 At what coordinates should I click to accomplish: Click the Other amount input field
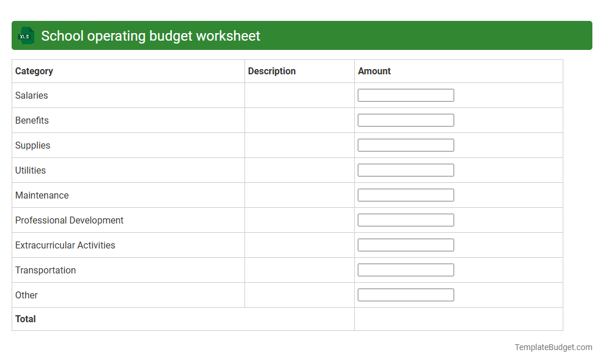405,294
